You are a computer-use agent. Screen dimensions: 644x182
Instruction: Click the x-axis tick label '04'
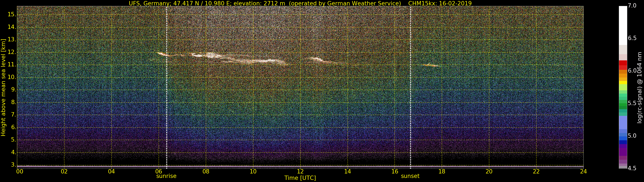[111, 171]
